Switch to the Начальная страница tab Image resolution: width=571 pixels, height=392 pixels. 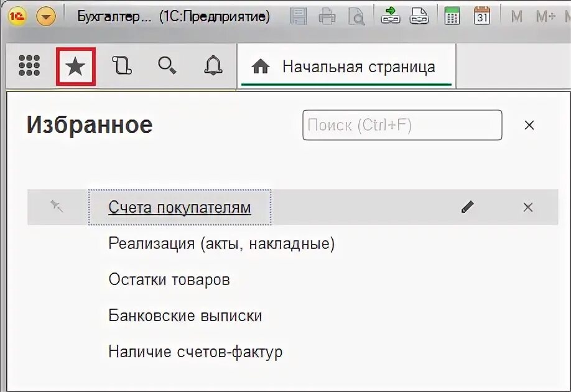coord(346,67)
